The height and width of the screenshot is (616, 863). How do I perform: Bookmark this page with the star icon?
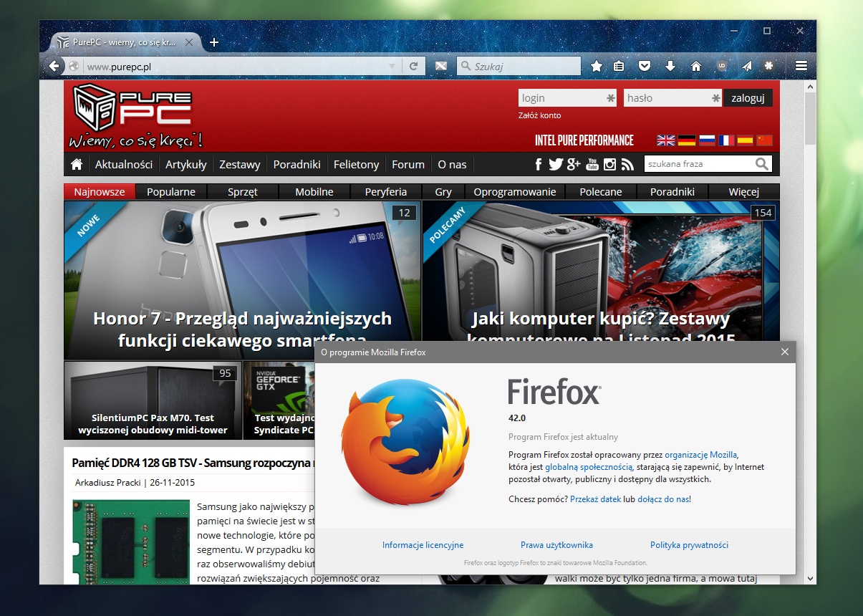(596, 66)
